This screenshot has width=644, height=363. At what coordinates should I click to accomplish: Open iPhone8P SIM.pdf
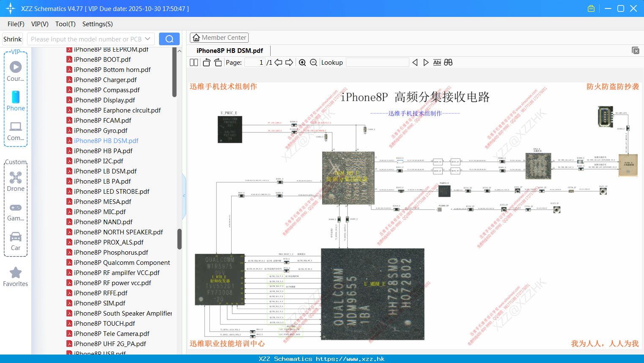[x=99, y=303]
